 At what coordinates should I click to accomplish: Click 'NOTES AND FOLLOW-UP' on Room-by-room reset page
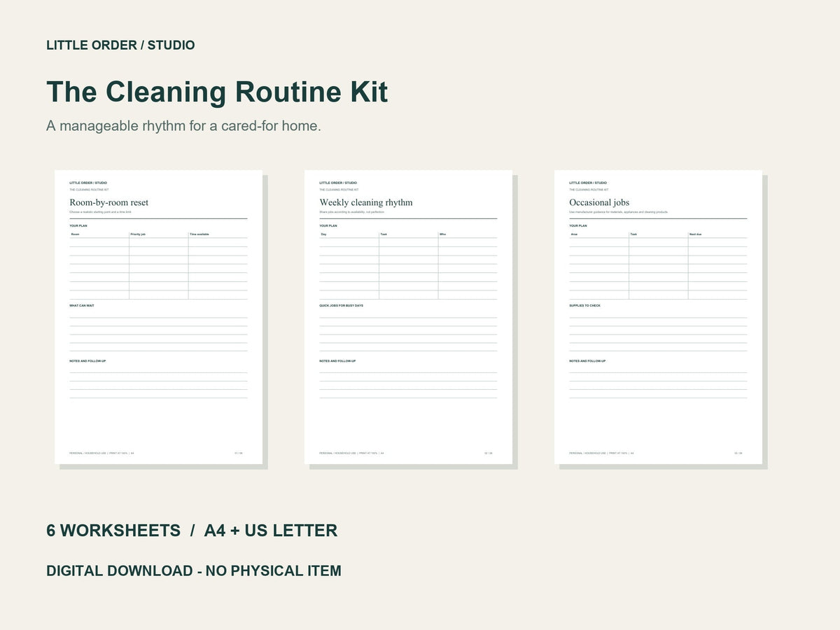[87, 361]
